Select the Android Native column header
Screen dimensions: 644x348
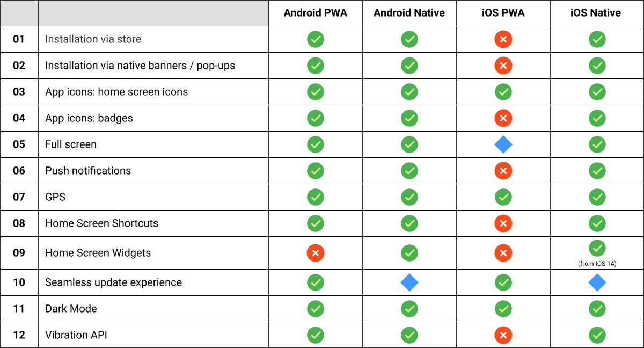[409, 13]
